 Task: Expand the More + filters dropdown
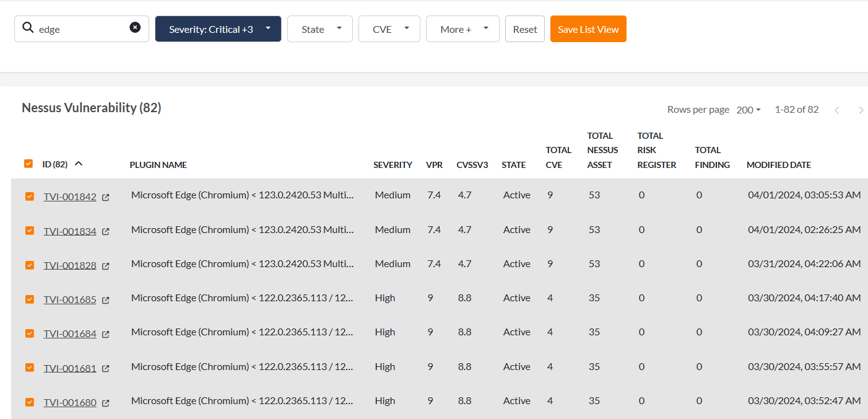point(462,29)
